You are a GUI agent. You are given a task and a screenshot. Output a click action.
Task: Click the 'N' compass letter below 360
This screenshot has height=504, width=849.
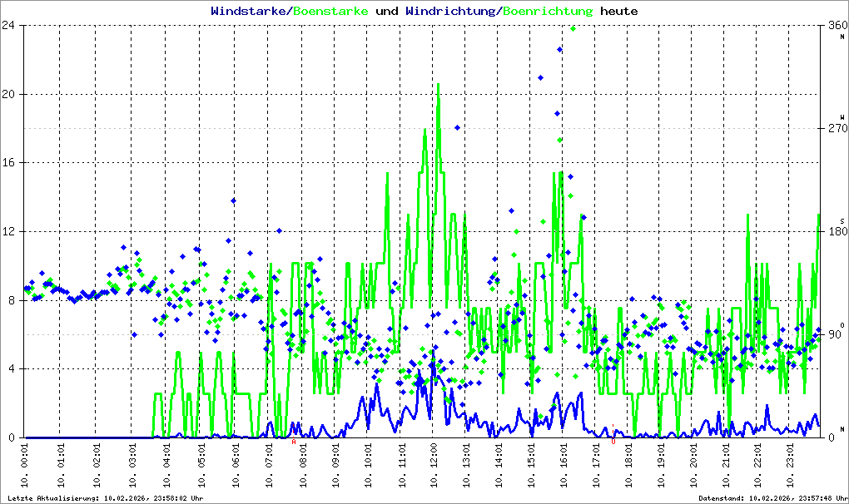[842, 37]
